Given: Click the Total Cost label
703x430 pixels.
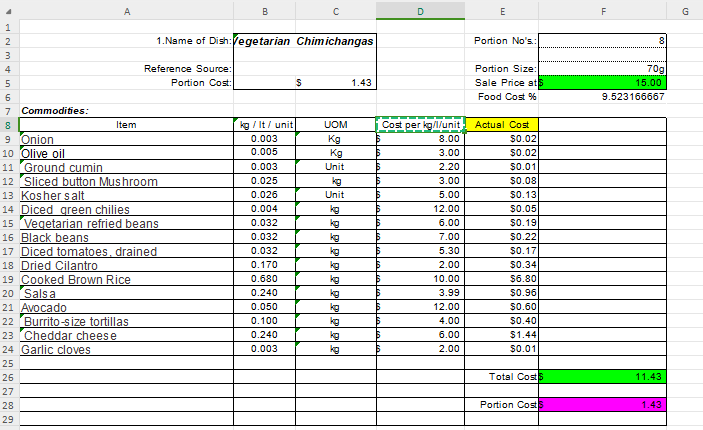Looking at the screenshot, I should point(513,377).
